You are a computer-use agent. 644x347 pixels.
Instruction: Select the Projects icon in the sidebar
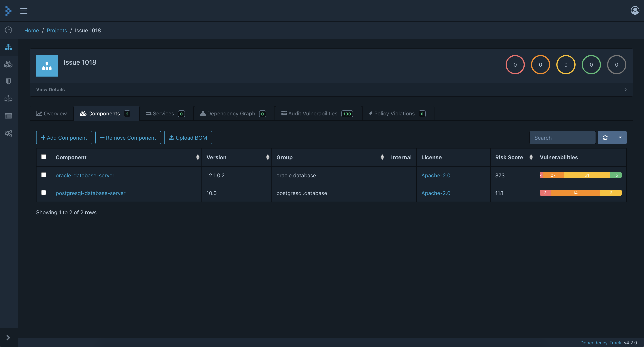pos(8,47)
